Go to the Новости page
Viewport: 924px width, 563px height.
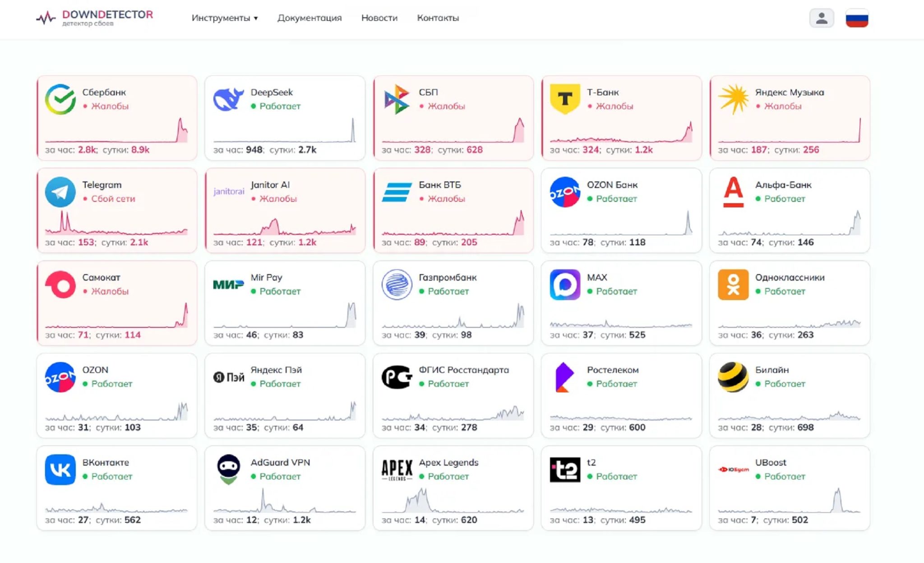(379, 18)
